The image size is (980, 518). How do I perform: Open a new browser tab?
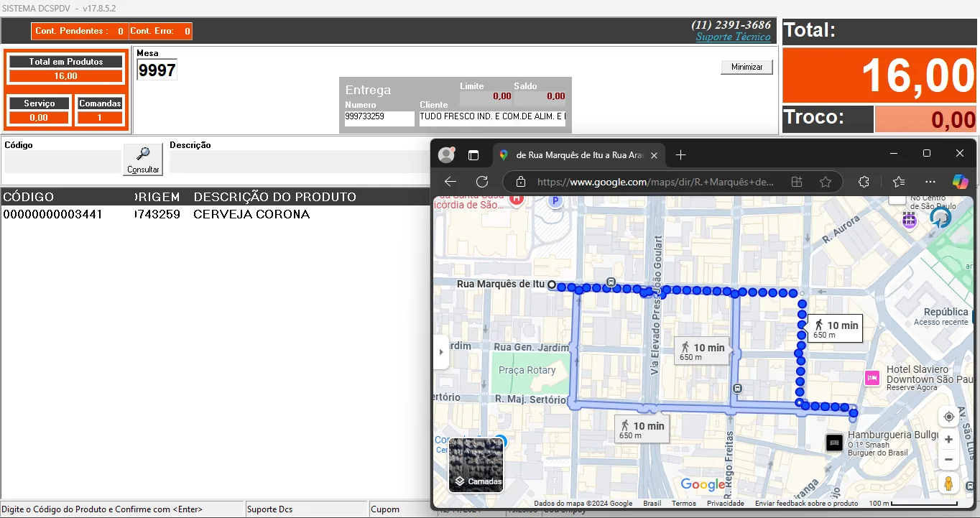[681, 154]
